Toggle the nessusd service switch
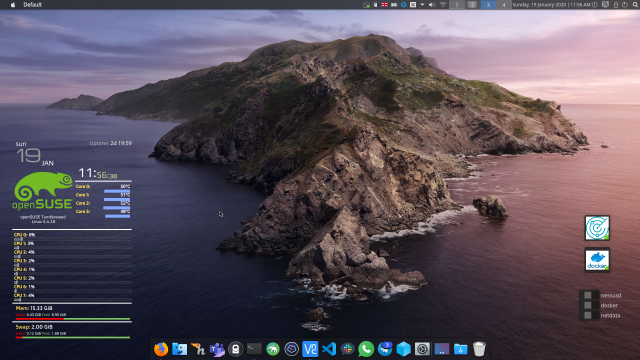Viewport: 640px width, 360px height. pos(588,295)
